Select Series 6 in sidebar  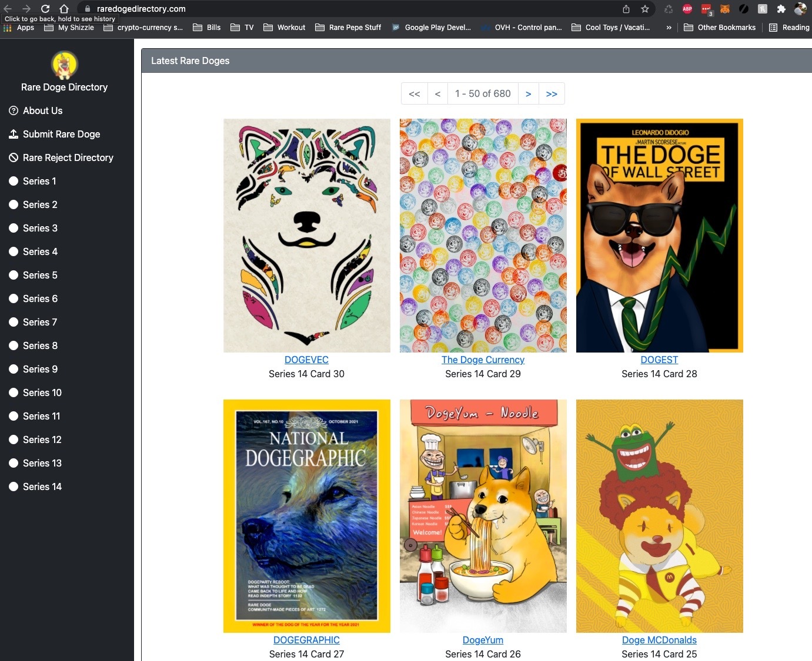[x=40, y=298]
